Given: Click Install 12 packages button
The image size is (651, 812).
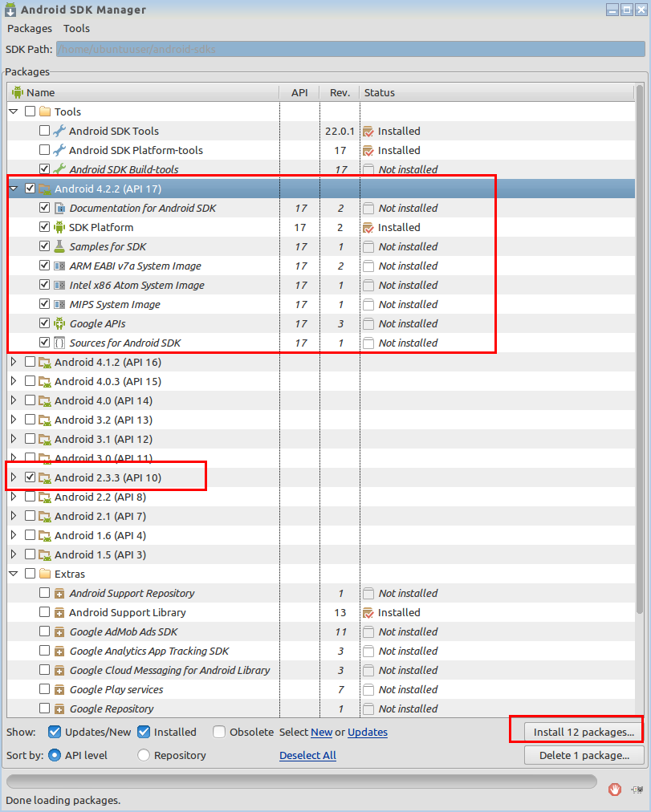Looking at the screenshot, I should (584, 732).
